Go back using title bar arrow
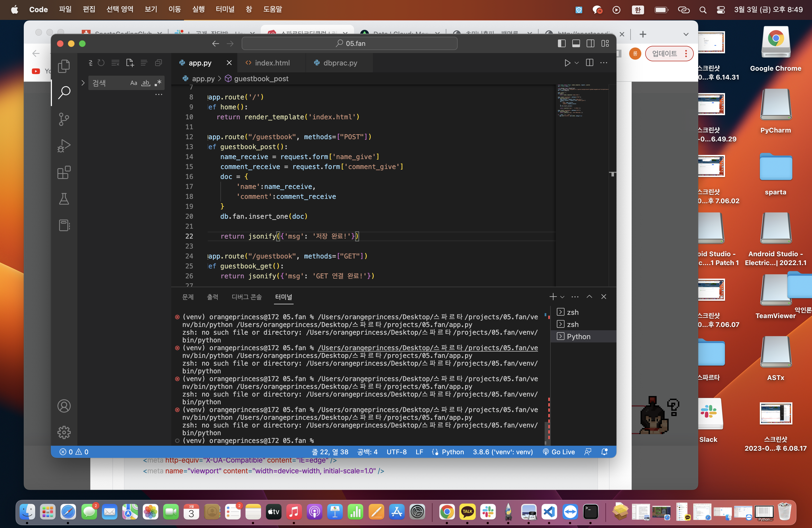Screen dimensions: 812x528 tap(215, 43)
